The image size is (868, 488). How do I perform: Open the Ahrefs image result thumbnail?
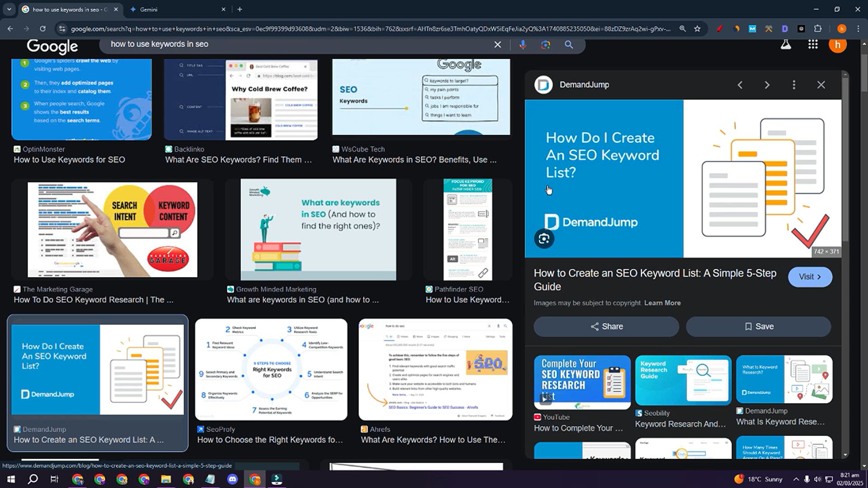click(x=435, y=370)
